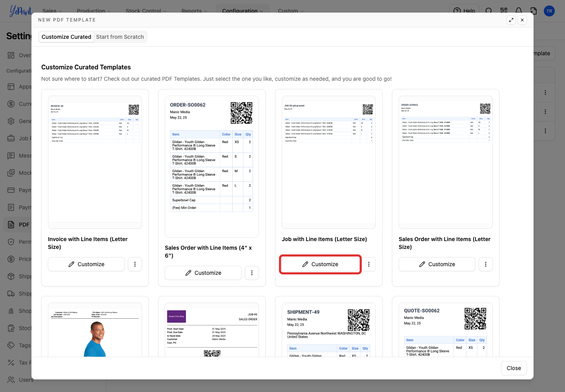This screenshot has width=565, height=392.
Task: Expand the modal to full screen
Action: click(511, 20)
